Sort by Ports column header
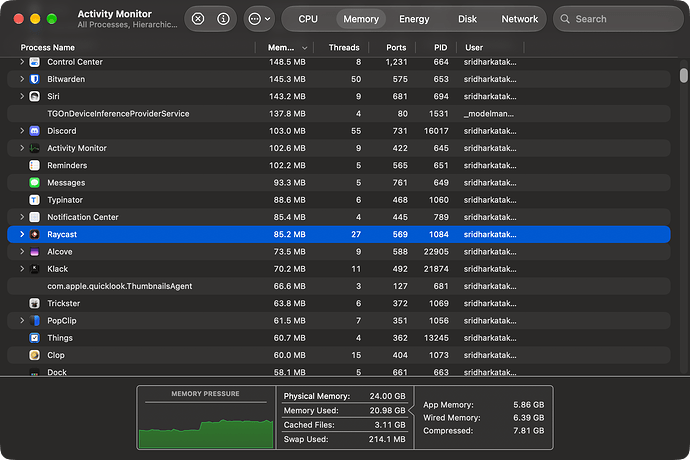 click(396, 48)
